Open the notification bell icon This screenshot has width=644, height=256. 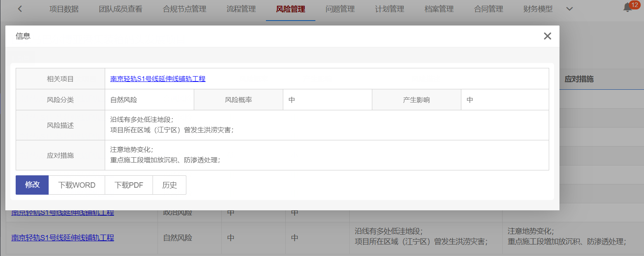(628, 7)
